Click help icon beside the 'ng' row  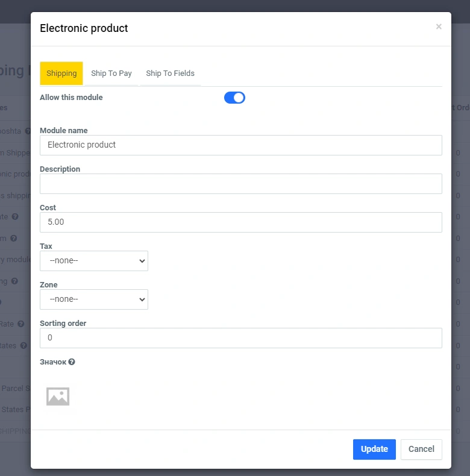(x=14, y=281)
